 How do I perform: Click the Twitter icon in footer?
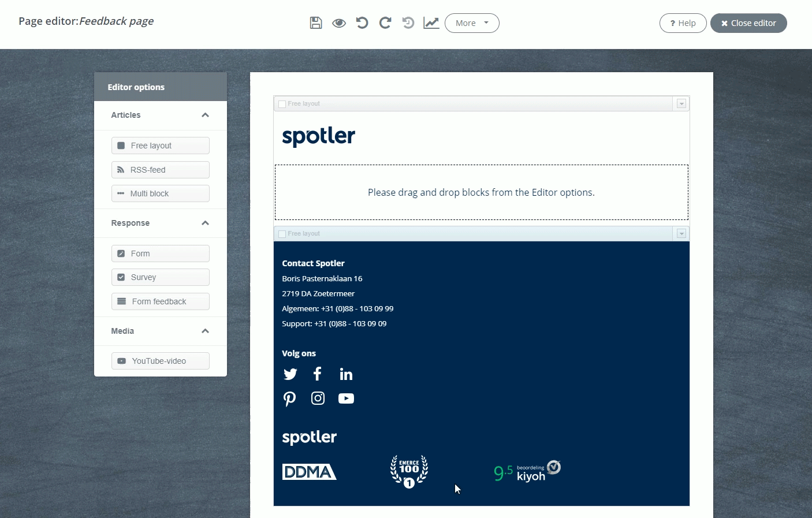pyautogui.click(x=290, y=374)
